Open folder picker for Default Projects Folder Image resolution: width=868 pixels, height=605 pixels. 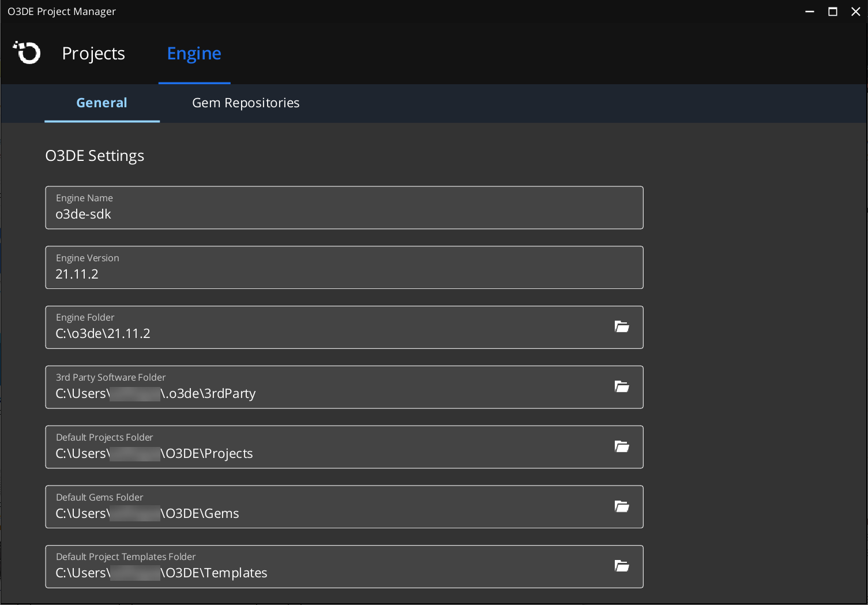pyautogui.click(x=622, y=446)
